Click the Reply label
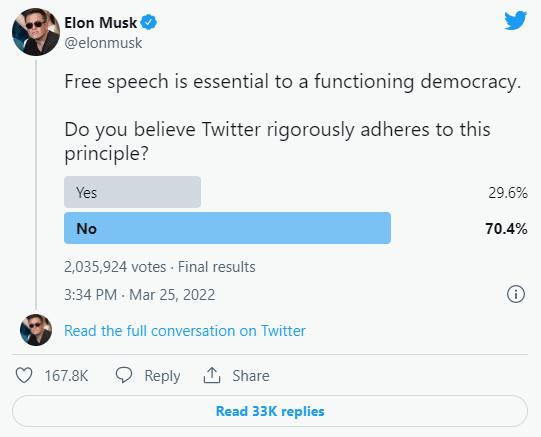Viewport: 541px width, 437px height. click(162, 376)
